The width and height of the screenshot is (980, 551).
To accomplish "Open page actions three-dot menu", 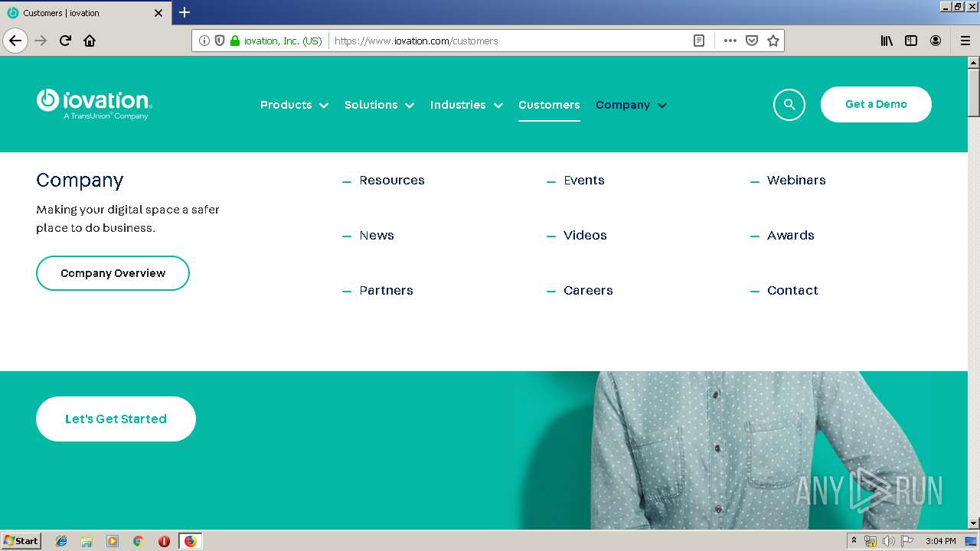I will pos(730,41).
